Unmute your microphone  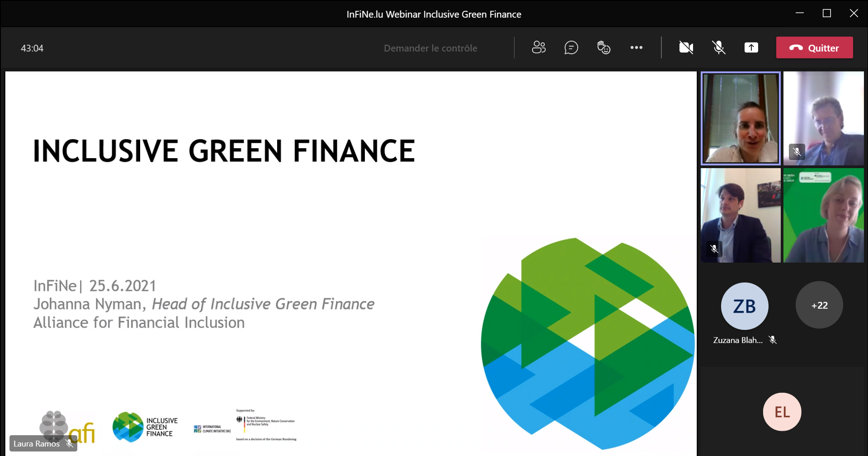point(718,47)
